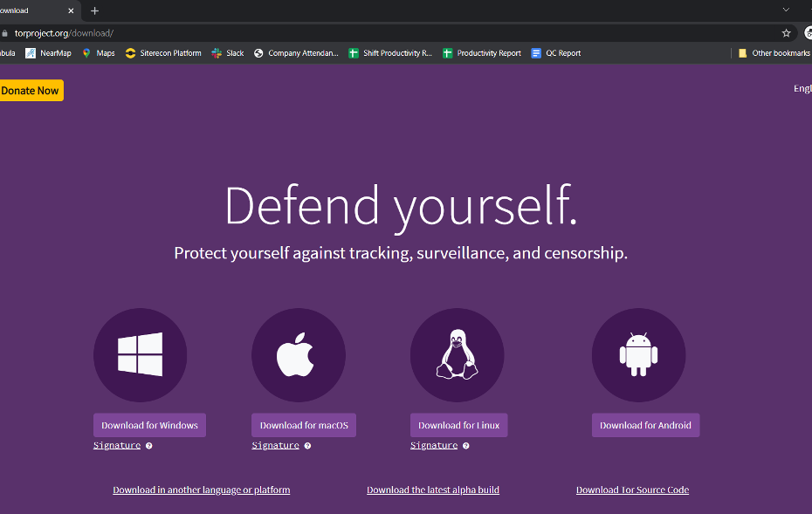
Task: Click the Signature link under Download for Linux
Action: (433, 445)
